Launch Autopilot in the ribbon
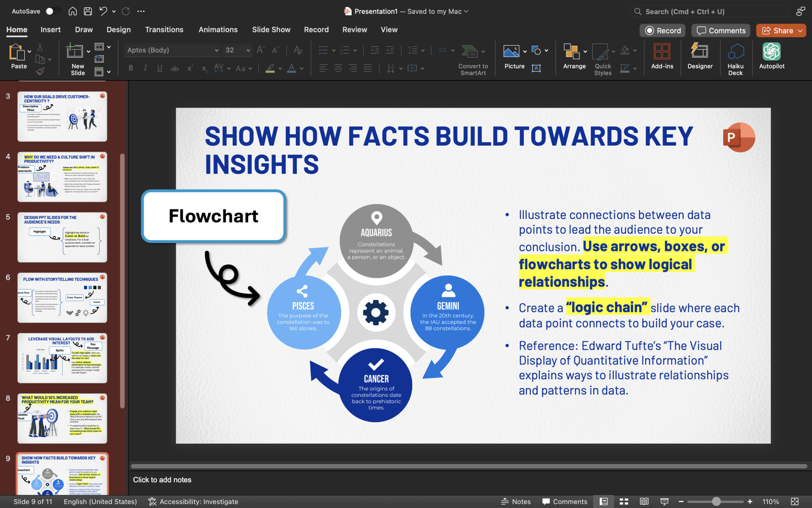The image size is (812, 508). coord(771,57)
